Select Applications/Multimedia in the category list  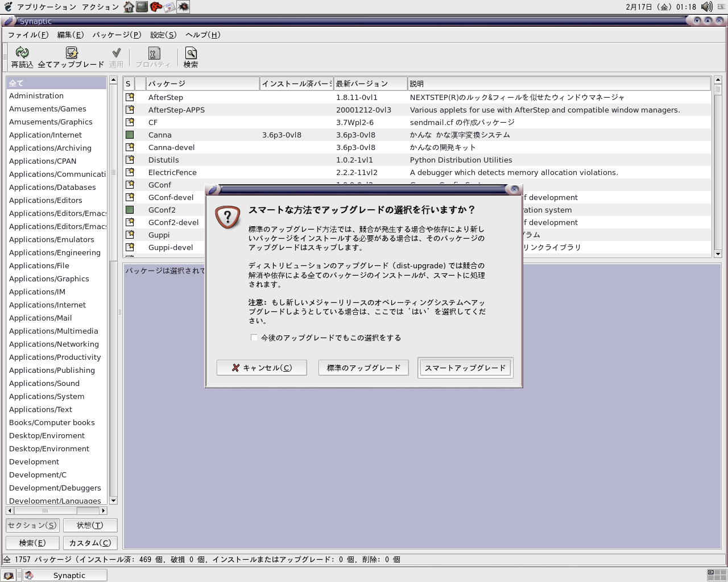pyautogui.click(x=53, y=331)
